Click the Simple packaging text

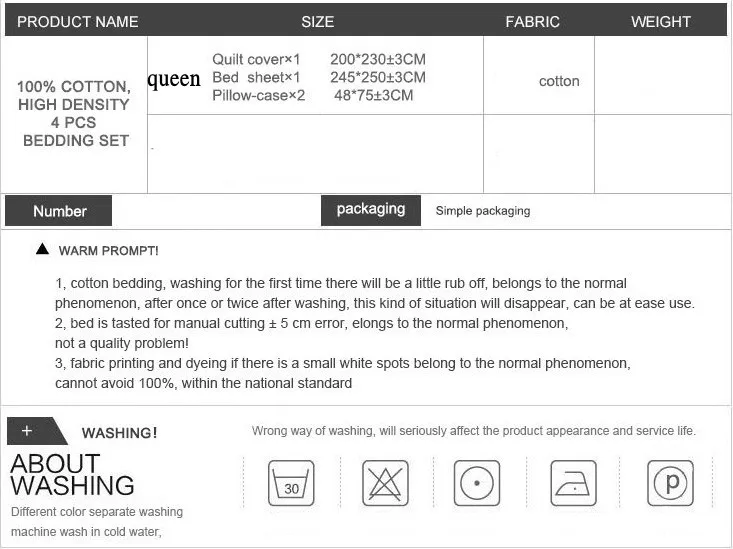pyautogui.click(x=483, y=211)
